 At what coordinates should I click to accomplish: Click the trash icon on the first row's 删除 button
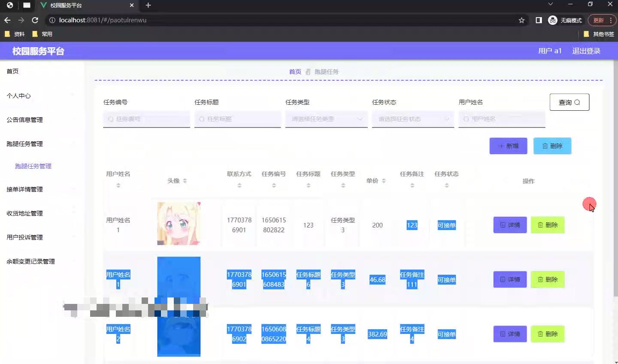point(540,225)
